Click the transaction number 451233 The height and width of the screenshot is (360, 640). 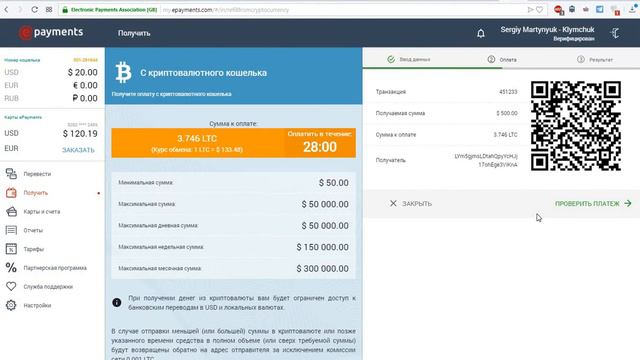tap(508, 92)
